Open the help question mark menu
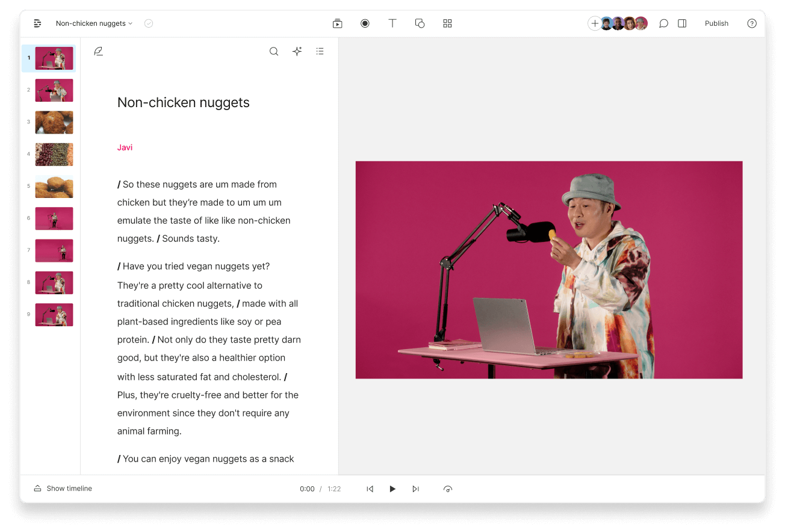The width and height of the screenshot is (785, 532). pos(752,23)
